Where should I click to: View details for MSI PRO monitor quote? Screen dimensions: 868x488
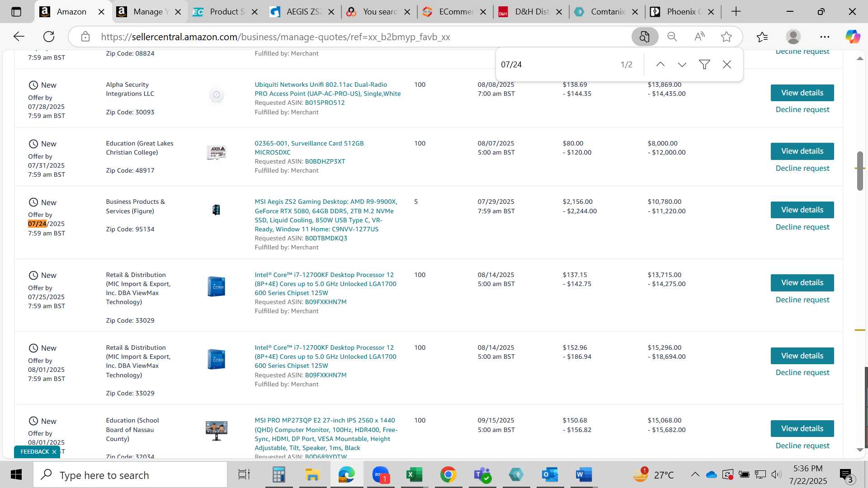802,428
